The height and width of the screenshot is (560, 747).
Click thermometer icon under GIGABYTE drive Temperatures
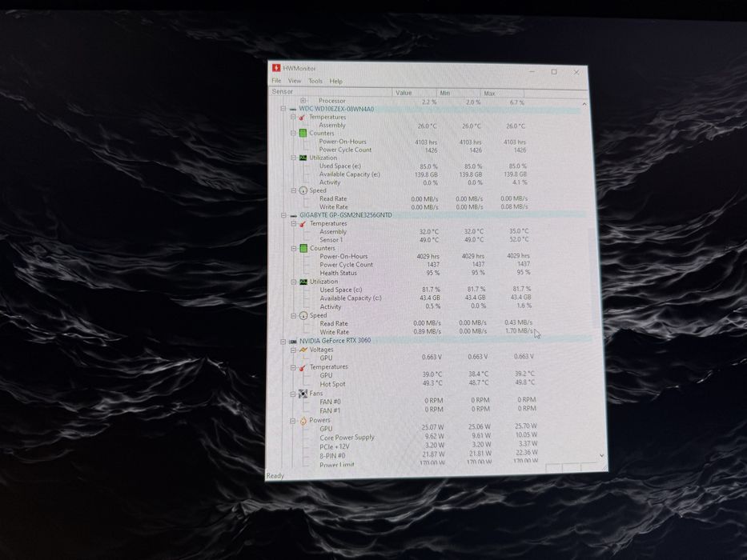303,224
